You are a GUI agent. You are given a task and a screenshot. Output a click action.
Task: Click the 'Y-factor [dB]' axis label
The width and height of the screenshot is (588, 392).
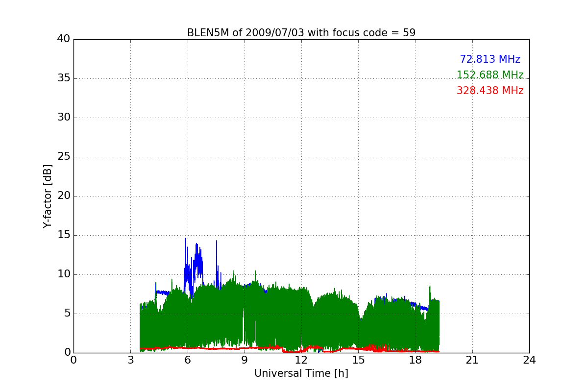coord(47,196)
